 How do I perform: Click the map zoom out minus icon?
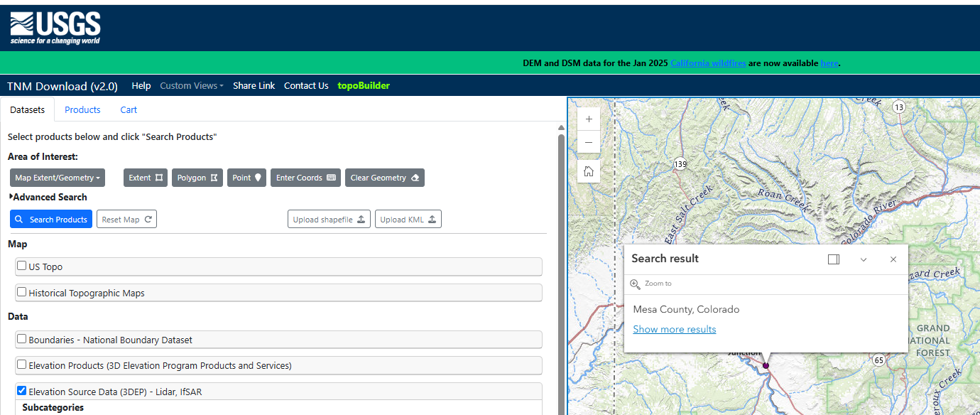click(589, 142)
